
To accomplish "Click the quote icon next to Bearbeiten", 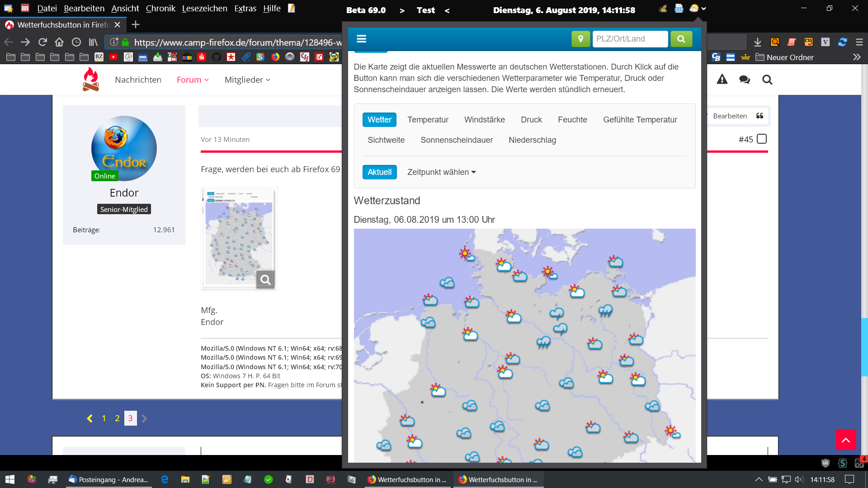I will click(x=760, y=116).
